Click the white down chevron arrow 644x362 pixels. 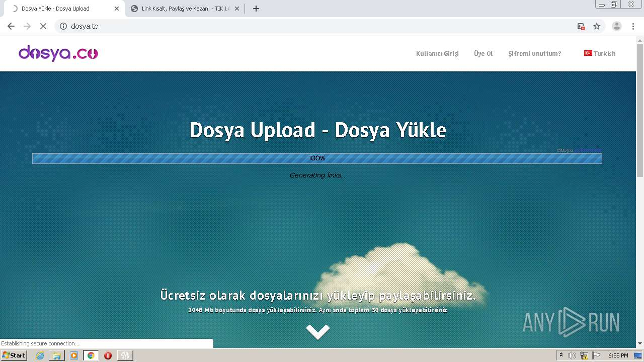click(x=318, y=332)
